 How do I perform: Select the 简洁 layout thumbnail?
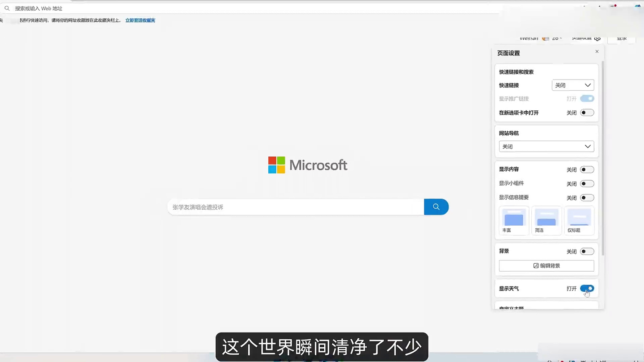547,220
